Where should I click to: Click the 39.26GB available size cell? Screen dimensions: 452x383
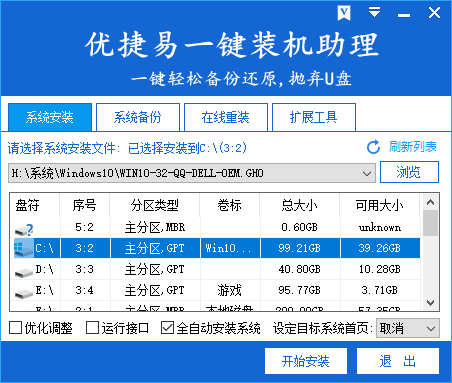click(380, 248)
